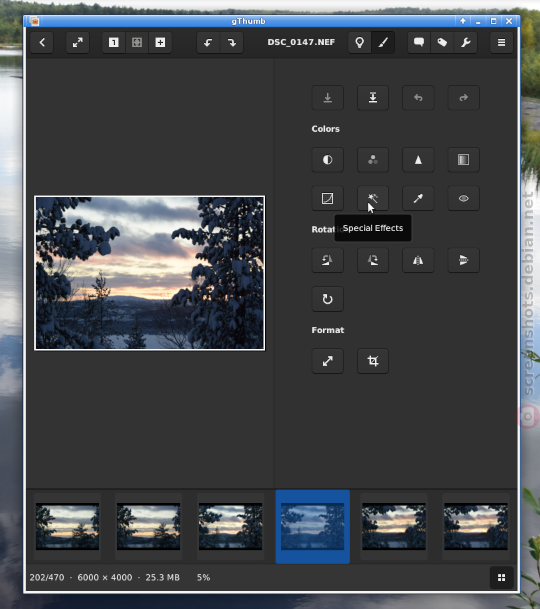
Task: Select the Adjust Contrast tool
Action: click(327, 160)
